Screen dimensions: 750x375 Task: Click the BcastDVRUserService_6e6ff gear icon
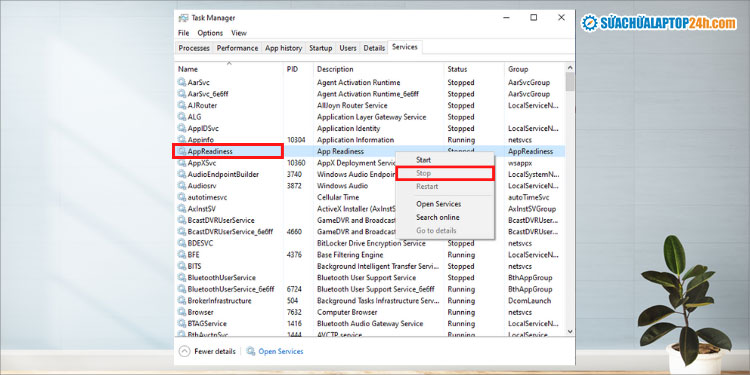[x=182, y=232]
